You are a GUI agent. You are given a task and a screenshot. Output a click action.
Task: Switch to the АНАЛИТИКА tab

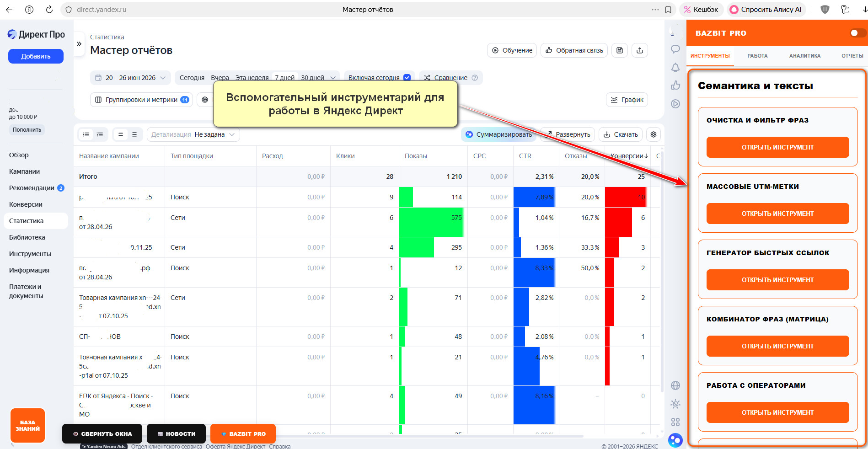tap(804, 56)
